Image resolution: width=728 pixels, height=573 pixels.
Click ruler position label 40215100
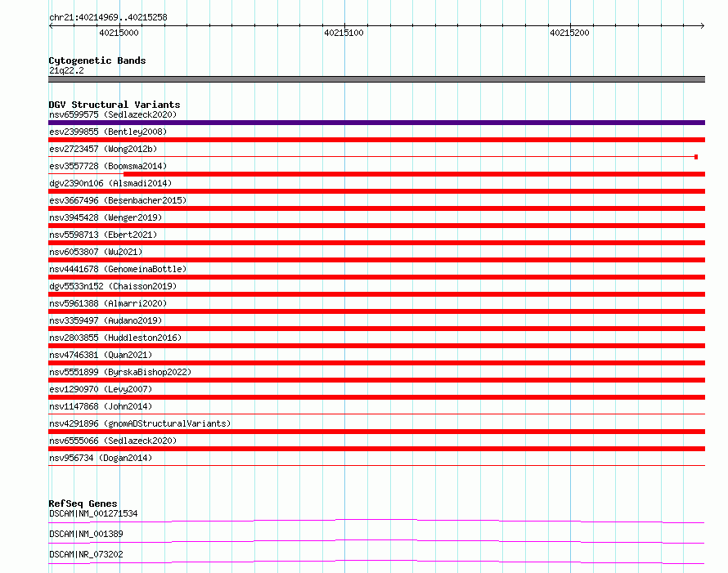coord(344,33)
